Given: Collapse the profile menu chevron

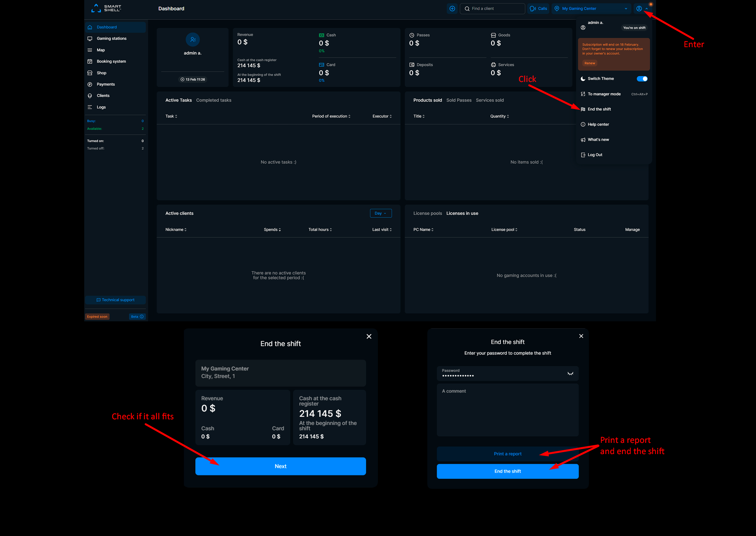Looking at the screenshot, I should [647, 9].
